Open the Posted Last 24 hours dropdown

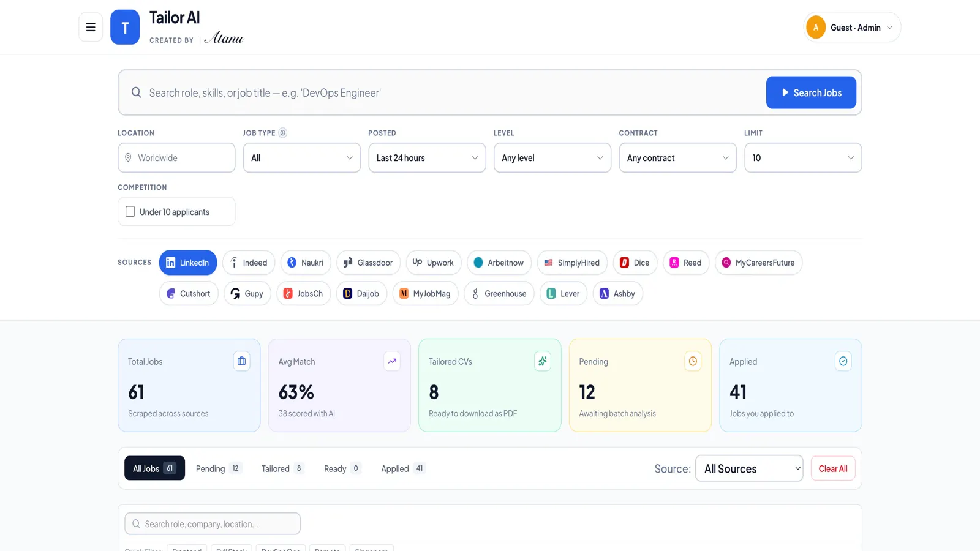[x=427, y=158]
